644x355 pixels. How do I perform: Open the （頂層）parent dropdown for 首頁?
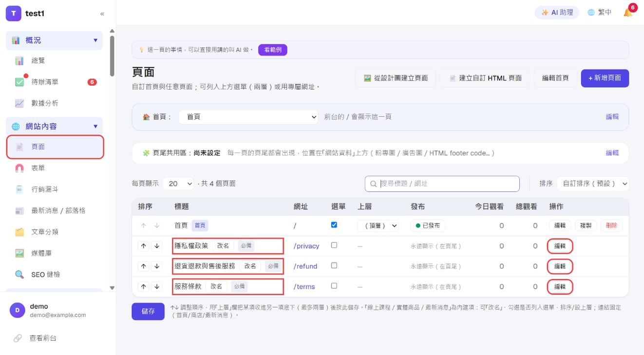378,226
